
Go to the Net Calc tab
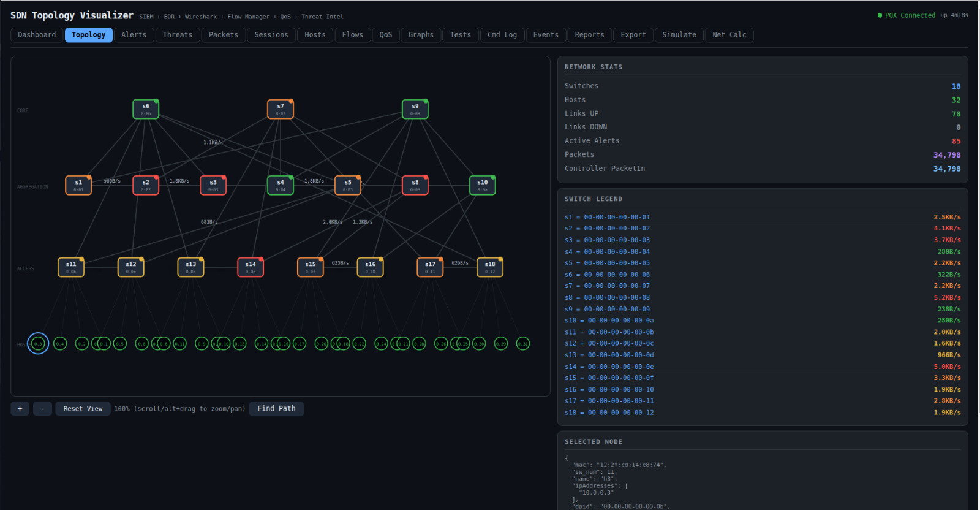[729, 35]
